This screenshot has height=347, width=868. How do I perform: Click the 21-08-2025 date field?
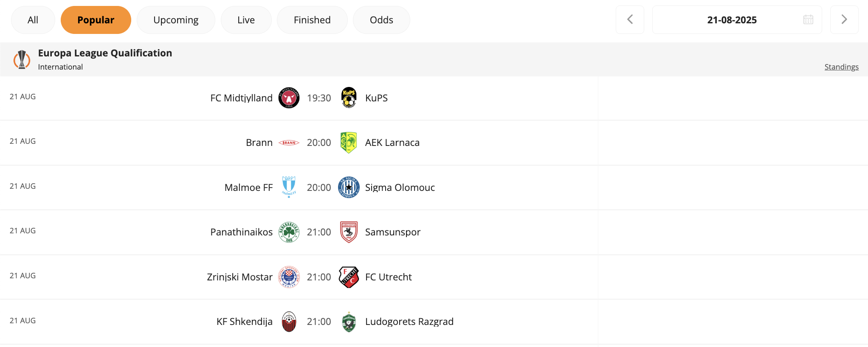[x=737, y=20]
